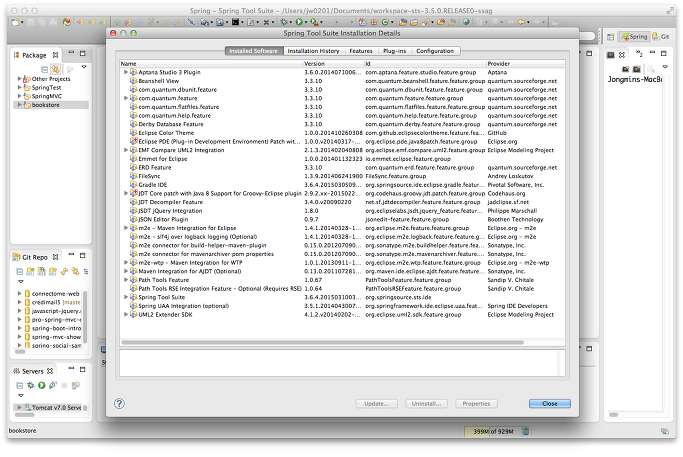The width and height of the screenshot is (683, 457).
Task: Click Collapse All icon in Git Repositories view
Action: tap(20, 271)
